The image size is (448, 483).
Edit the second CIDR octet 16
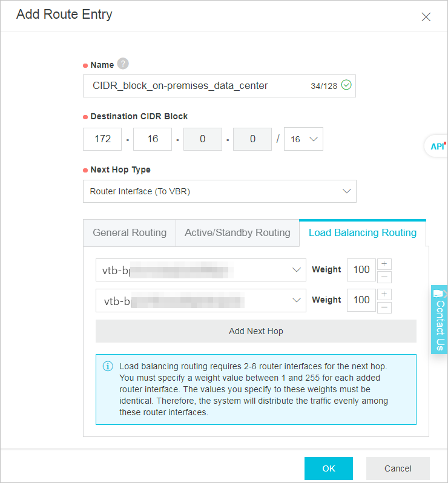point(153,139)
